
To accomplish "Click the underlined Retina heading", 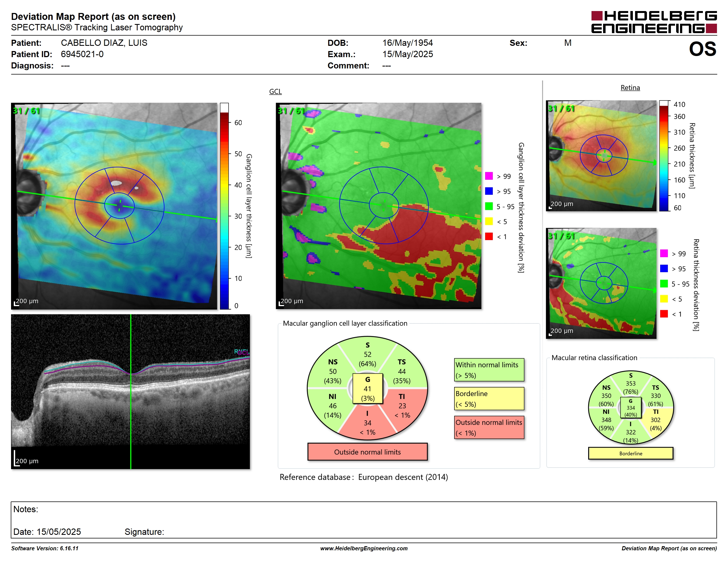I will (630, 88).
